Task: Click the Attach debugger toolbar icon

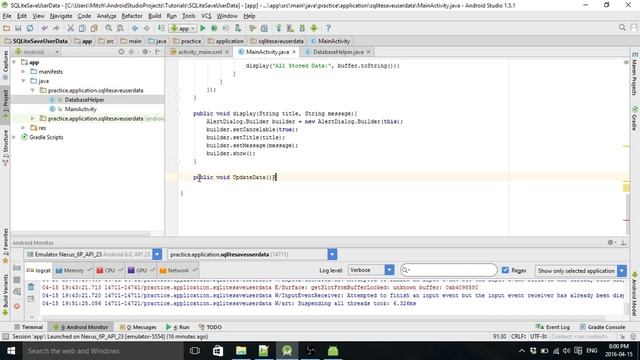Action: tap(238, 28)
